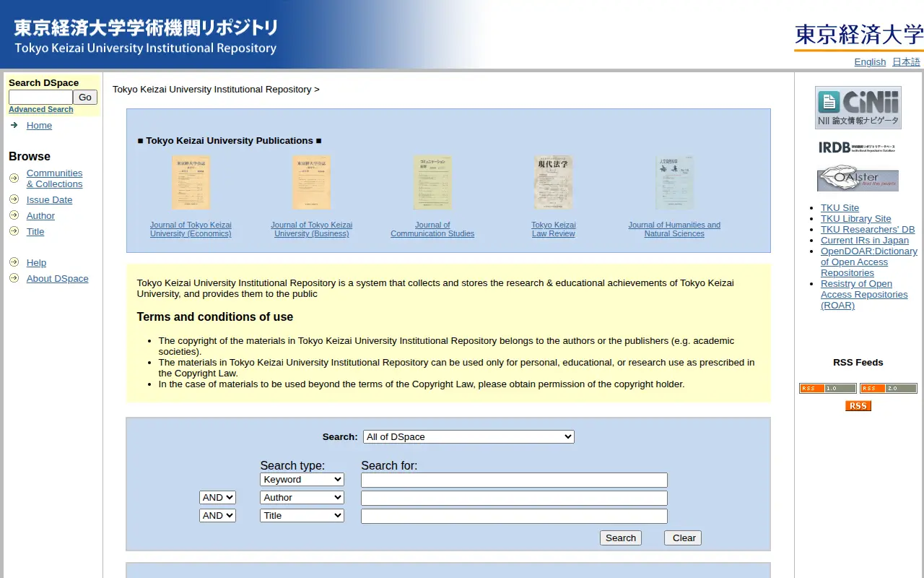Click bullet icon beside the Title browse link
The height and width of the screenshot is (578, 924).
click(14, 231)
